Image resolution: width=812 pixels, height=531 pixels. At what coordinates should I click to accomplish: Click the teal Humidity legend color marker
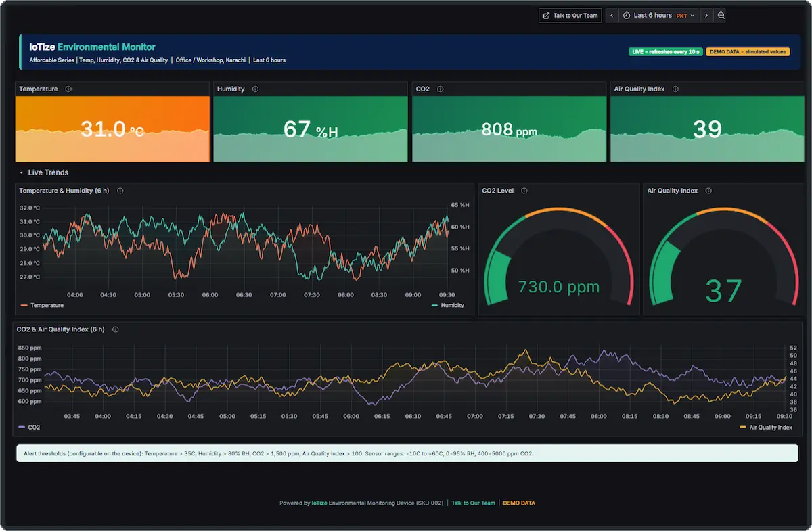click(x=435, y=306)
